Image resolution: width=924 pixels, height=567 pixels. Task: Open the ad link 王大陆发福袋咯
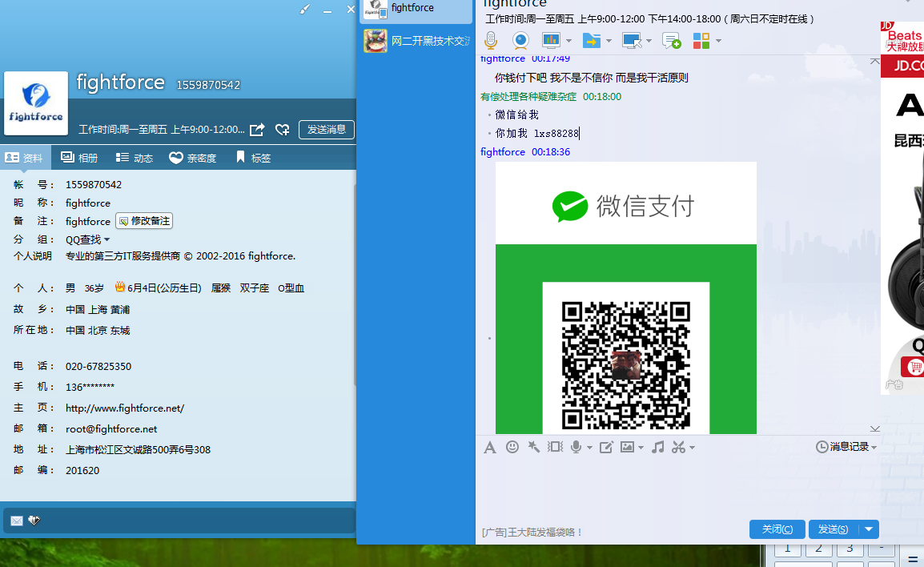532,533
